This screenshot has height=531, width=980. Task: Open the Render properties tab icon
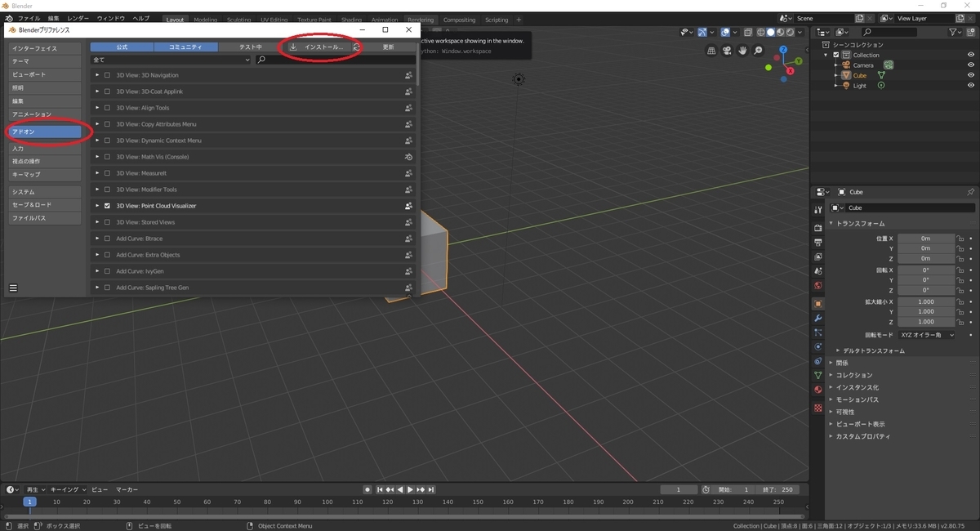[818, 227]
